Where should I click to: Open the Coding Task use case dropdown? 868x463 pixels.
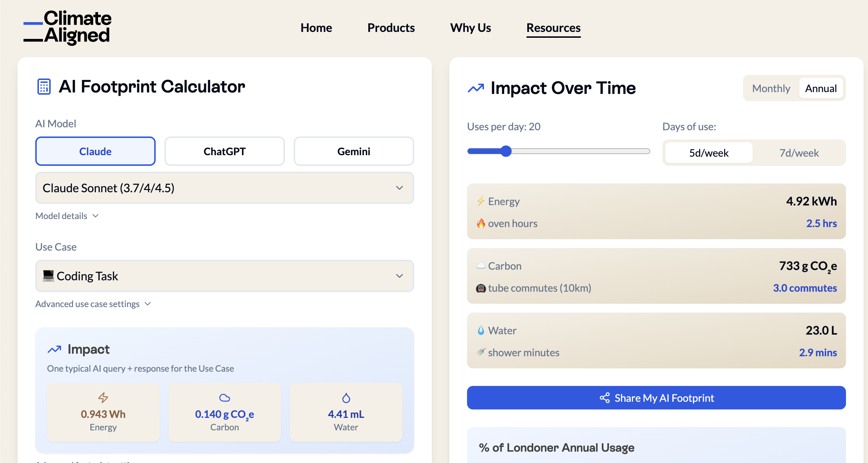click(x=224, y=276)
